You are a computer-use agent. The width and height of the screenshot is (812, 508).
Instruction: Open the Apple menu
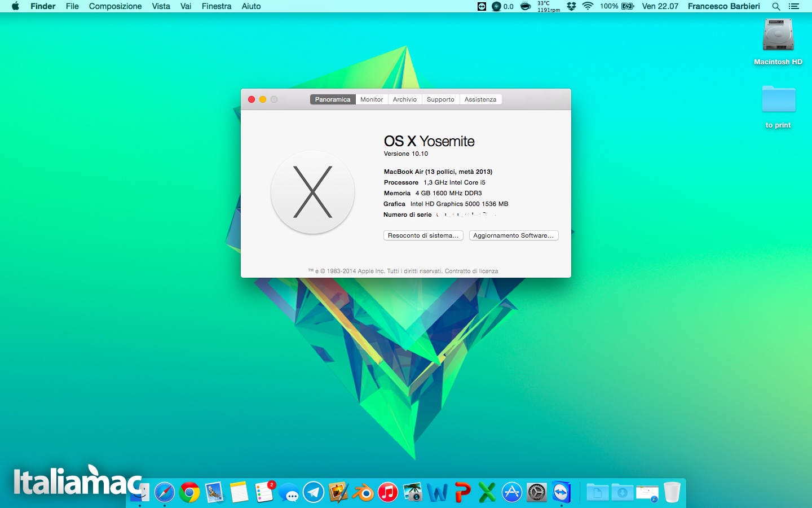pyautogui.click(x=15, y=6)
